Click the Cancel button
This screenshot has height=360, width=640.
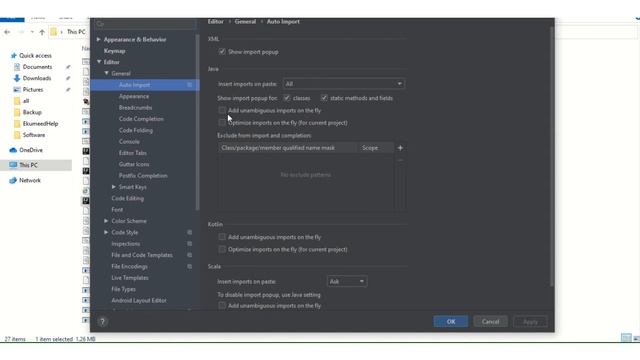pos(490,322)
